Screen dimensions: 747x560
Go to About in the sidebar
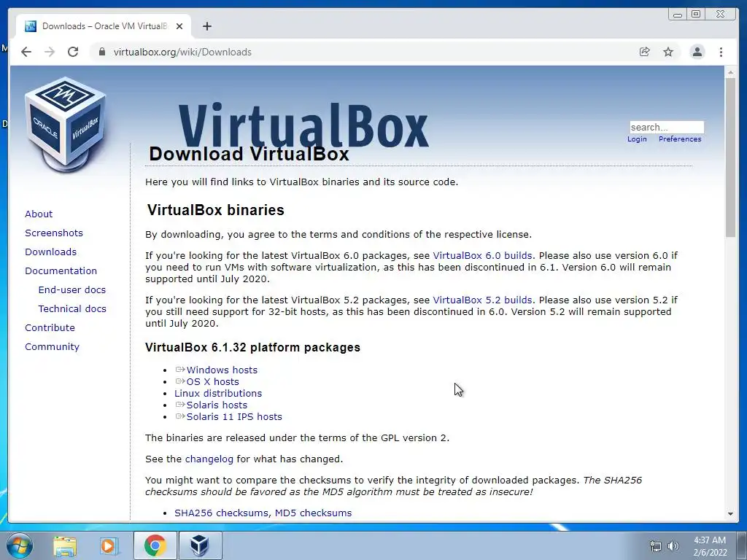39,214
